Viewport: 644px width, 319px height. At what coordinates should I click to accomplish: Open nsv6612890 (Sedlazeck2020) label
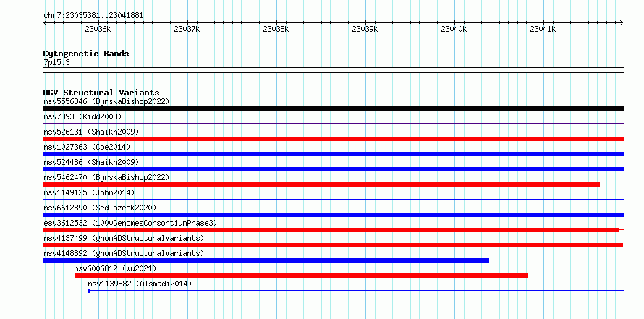click(x=100, y=208)
